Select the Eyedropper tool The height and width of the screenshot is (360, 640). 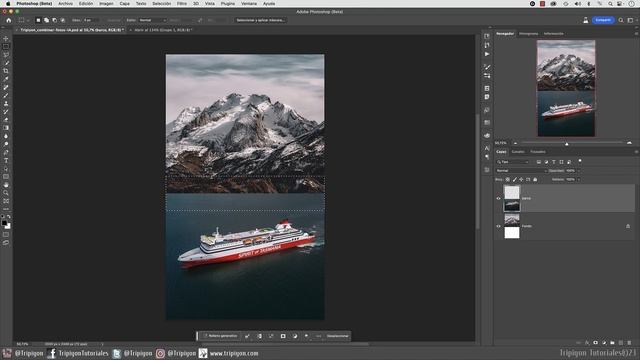coord(6,79)
